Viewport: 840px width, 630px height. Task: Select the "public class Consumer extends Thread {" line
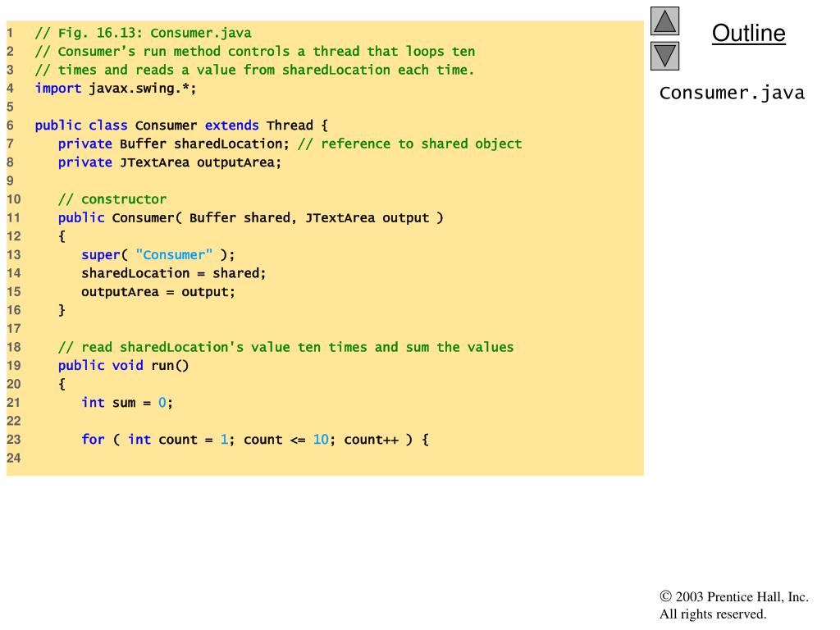pos(181,126)
